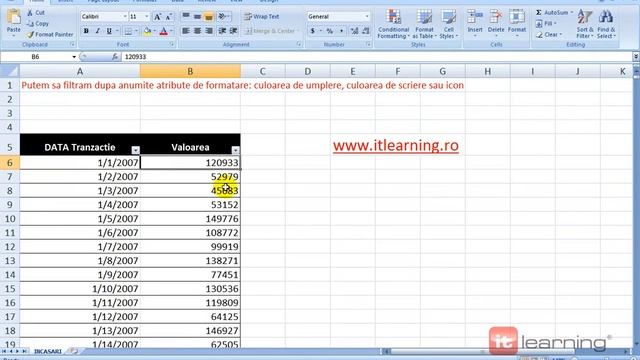Toggle italic formatting
The height and width of the screenshot is (360, 640).
tap(97, 31)
